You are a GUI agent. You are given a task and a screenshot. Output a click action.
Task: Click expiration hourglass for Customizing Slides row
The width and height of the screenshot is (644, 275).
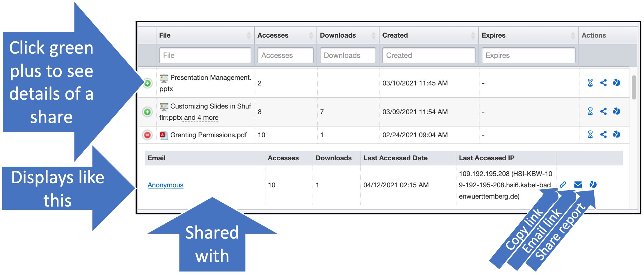click(x=590, y=111)
